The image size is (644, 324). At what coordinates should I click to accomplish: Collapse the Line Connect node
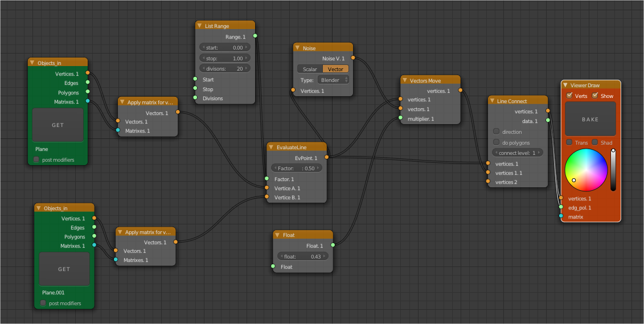tap(492, 101)
